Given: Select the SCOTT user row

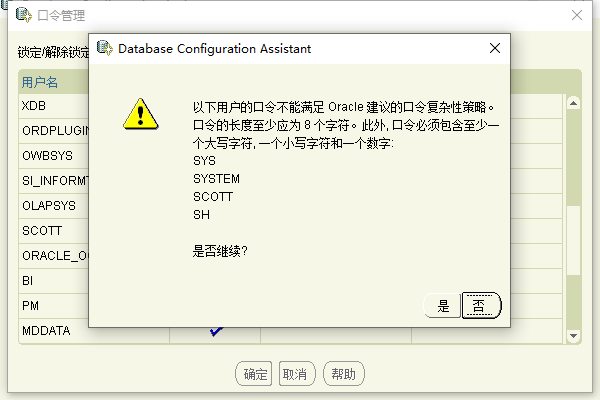Looking at the screenshot, I should click(x=54, y=231).
